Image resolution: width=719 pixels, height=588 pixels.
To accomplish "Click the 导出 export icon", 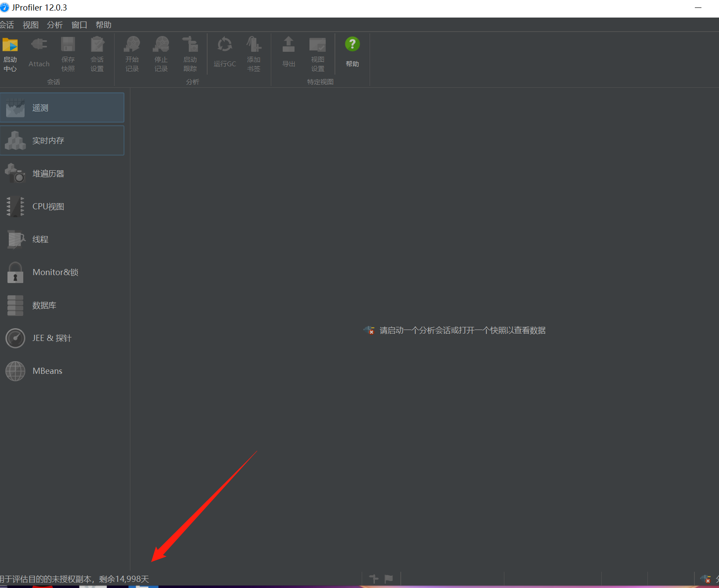I will click(288, 45).
